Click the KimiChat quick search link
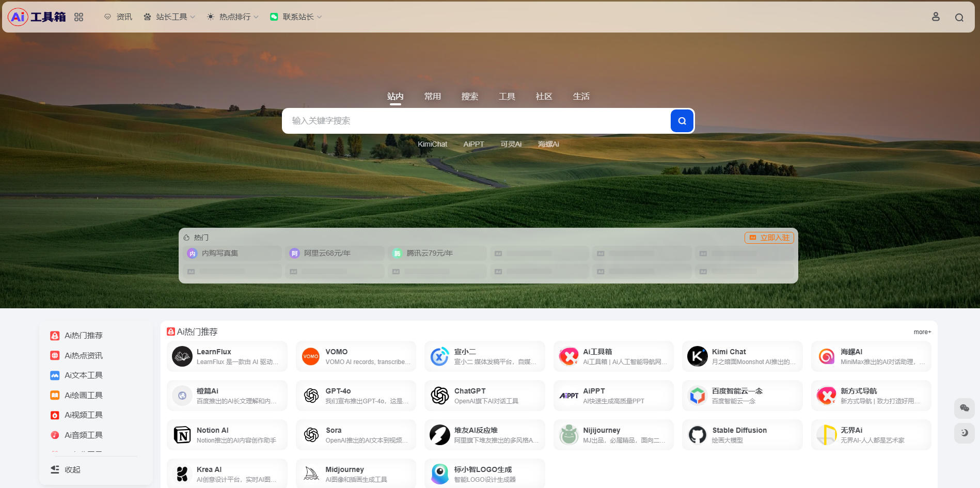Viewport: 980px width, 488px height. point(433,144)
